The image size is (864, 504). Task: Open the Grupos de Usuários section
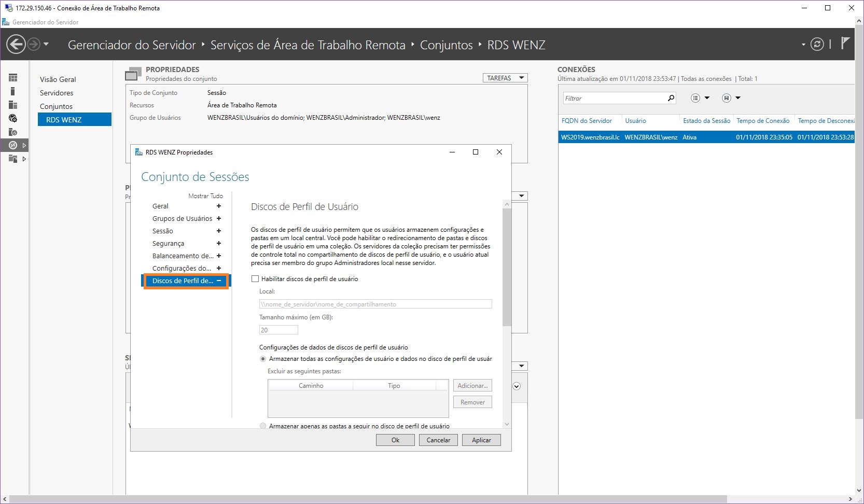click(x=182, y=218)
